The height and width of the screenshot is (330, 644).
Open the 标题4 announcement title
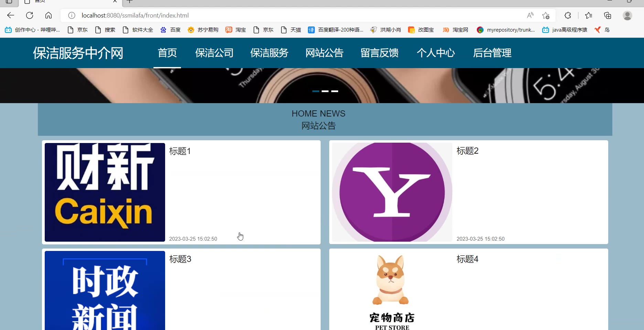click(x=468, y=259)
